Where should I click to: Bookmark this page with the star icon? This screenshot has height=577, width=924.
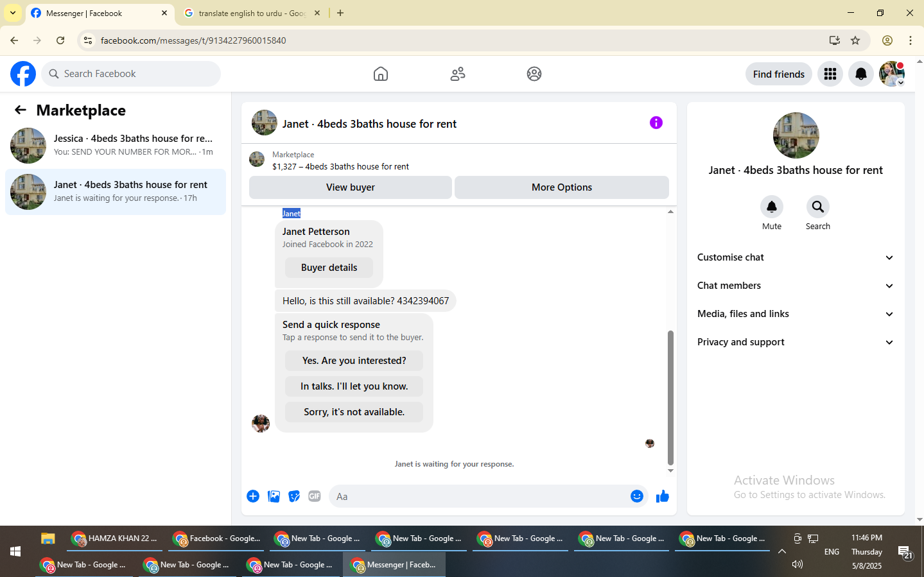pyautogui.click(x=855, y=40)
